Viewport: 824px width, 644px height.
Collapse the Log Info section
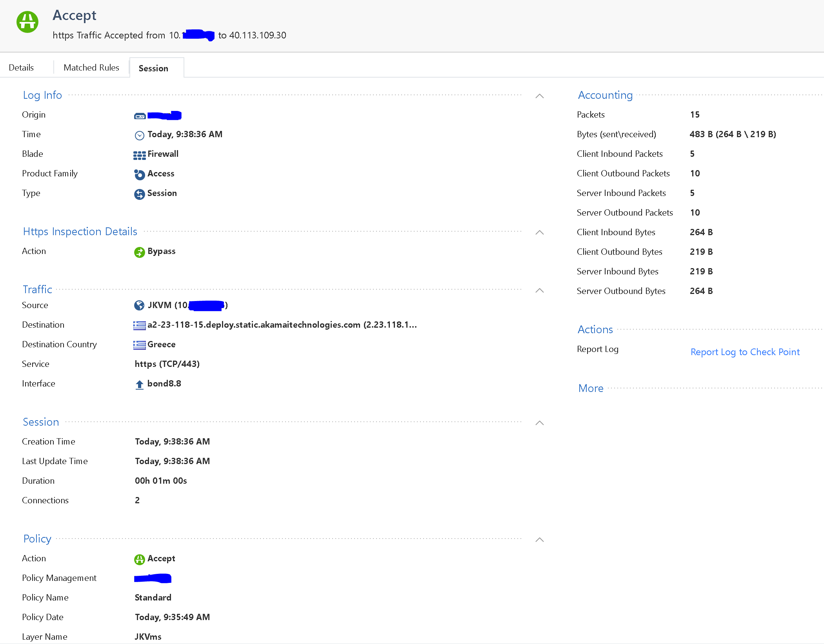coord(539,96)
